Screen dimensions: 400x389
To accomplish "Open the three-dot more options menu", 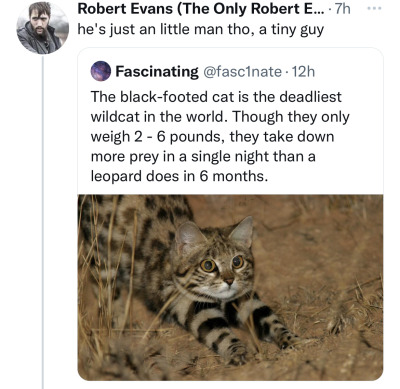I will tap(374, 8).
